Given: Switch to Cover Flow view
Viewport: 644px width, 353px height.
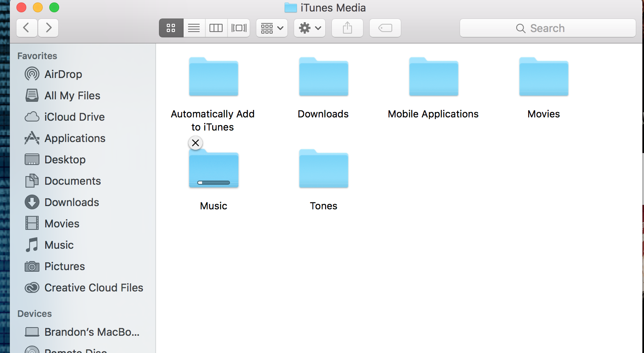Looking at the screenshot, I should (239, 28).
